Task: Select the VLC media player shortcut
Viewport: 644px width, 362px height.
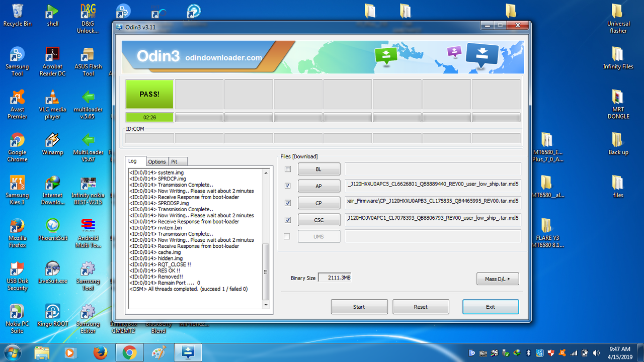Action: 52,104
